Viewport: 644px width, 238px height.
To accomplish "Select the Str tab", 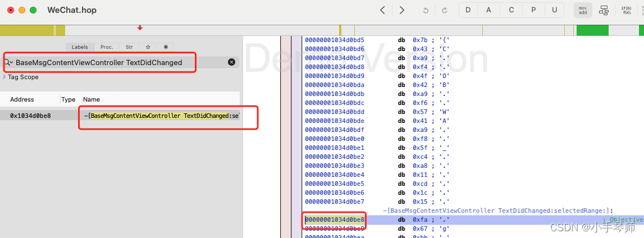I will tap(129, 47).
